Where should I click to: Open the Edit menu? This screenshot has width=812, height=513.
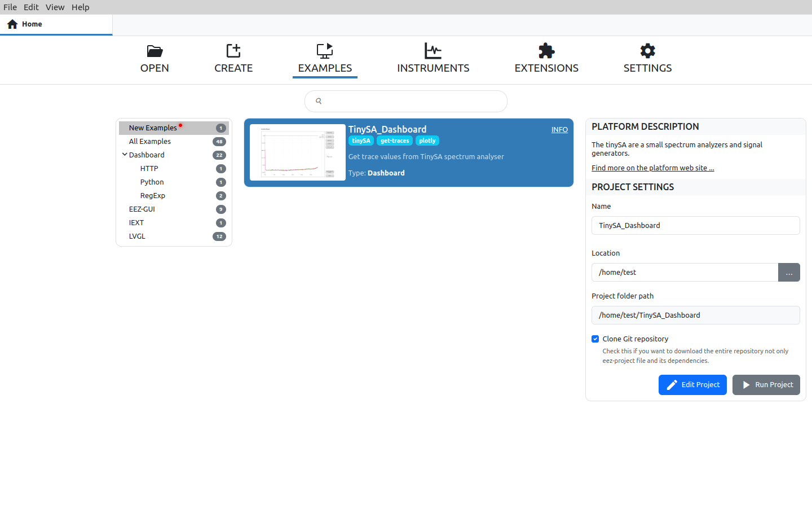click(x=31, y=7)
